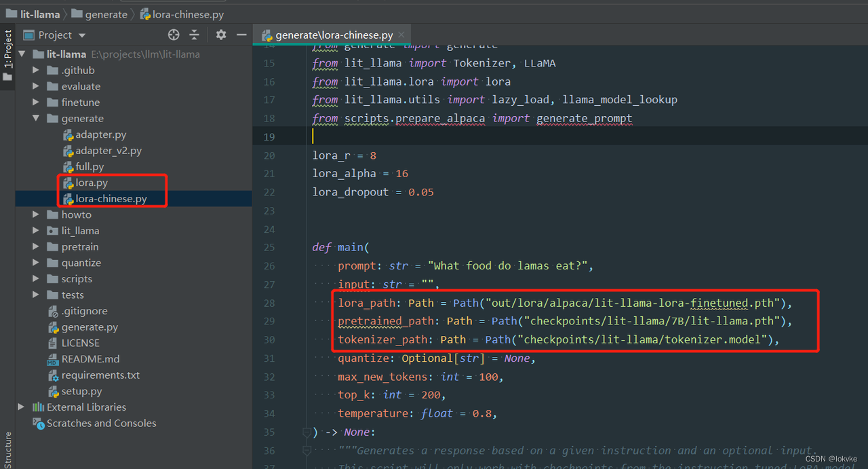Click the fold arrow on line 35
This screenshot has height=469, width=868.
click(x=307, y=432)
